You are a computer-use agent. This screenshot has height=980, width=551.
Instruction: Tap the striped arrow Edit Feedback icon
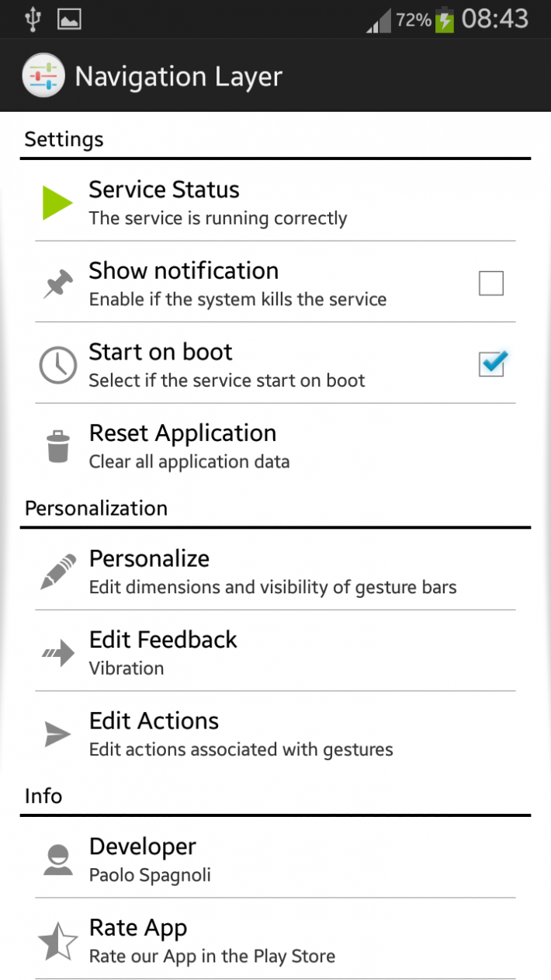tap(57, 654)
